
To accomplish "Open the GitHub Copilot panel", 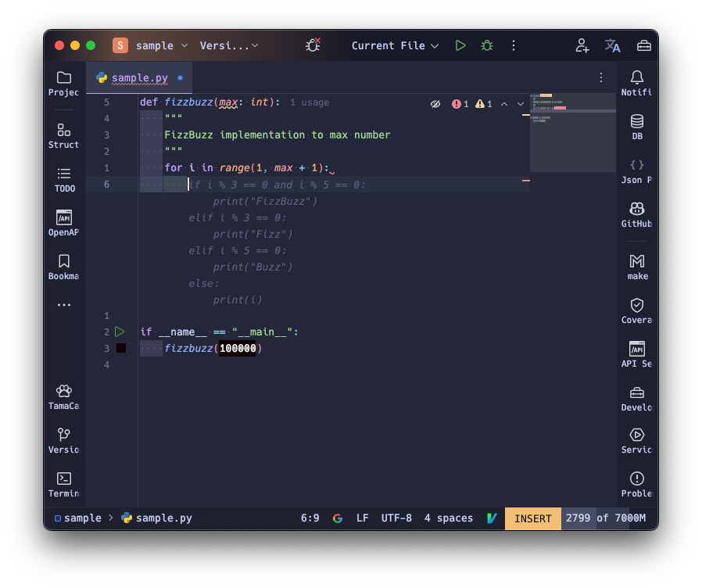I will pyautogui.click(x=637, y=215).
